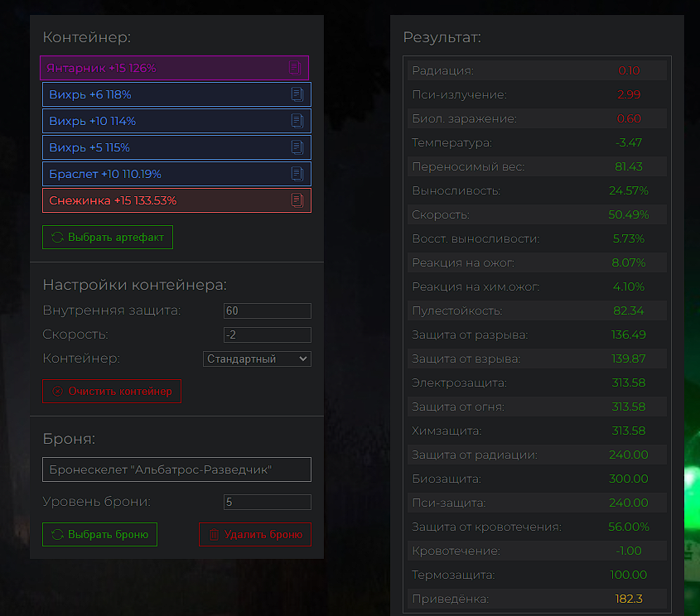Click refresh icon in Выбрать артефакт button
Viewport: 700px width, 616px height.
pos(57,238)
